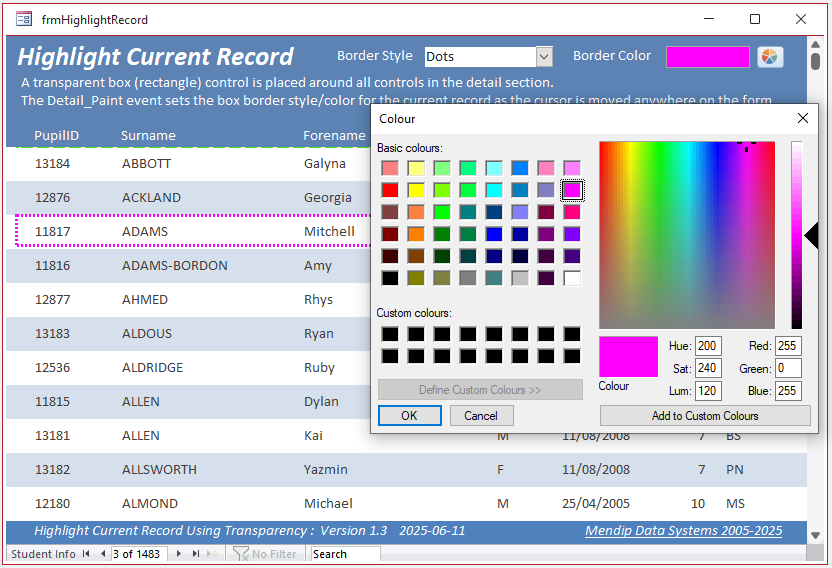
Task: Click the solid colour preview box
Action: 628,357
